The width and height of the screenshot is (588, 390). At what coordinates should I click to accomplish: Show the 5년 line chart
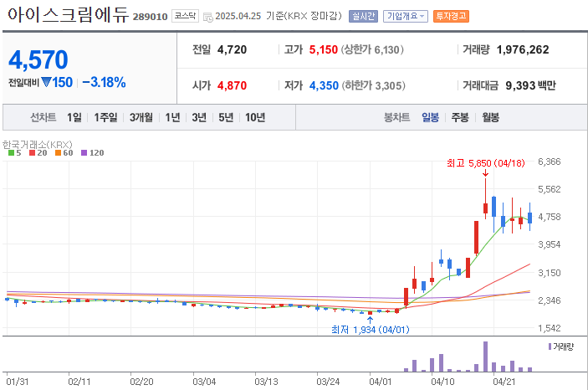click(x=226, y=117)
